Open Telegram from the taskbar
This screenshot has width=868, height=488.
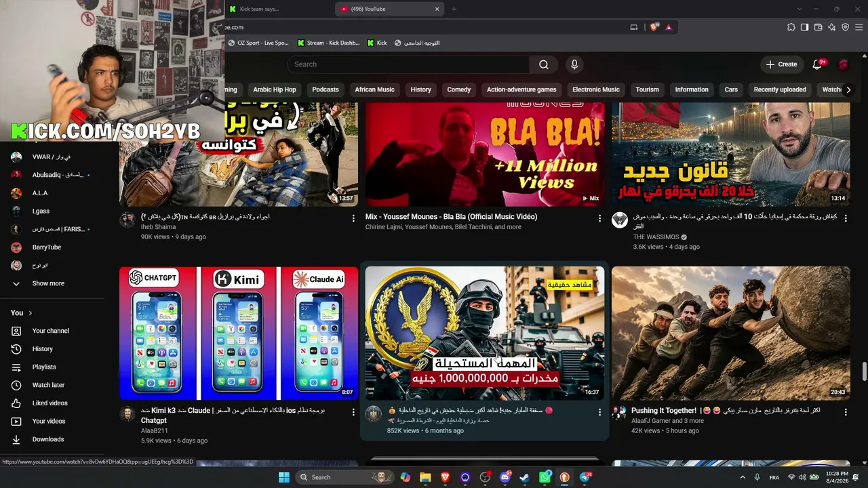(585, 477)
